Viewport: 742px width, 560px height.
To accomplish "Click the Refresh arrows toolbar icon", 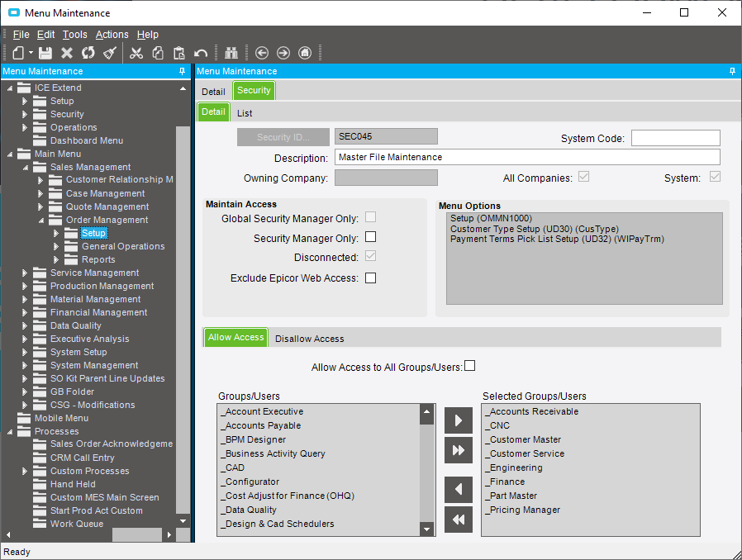I will 88,53.
